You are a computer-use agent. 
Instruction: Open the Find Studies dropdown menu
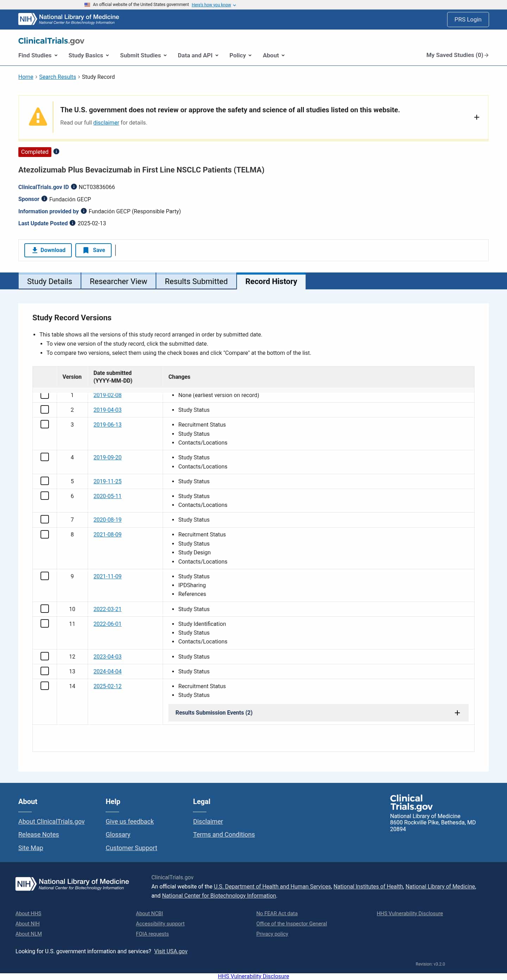(x=38, y=55)
